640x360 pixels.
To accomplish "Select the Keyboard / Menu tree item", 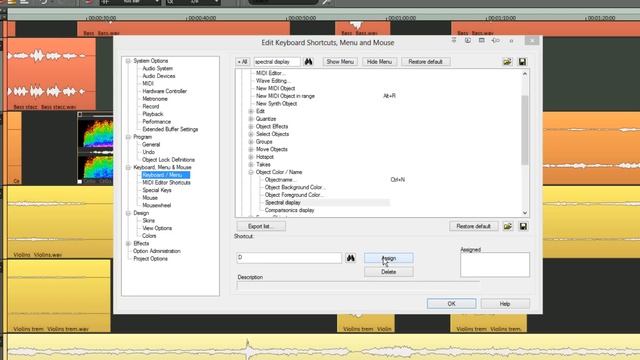I will (165, 175).
